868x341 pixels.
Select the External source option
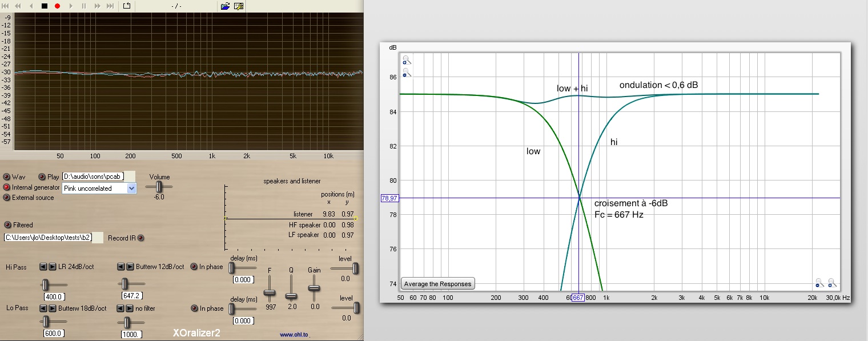pyautogui.click(x=7, y=198)
